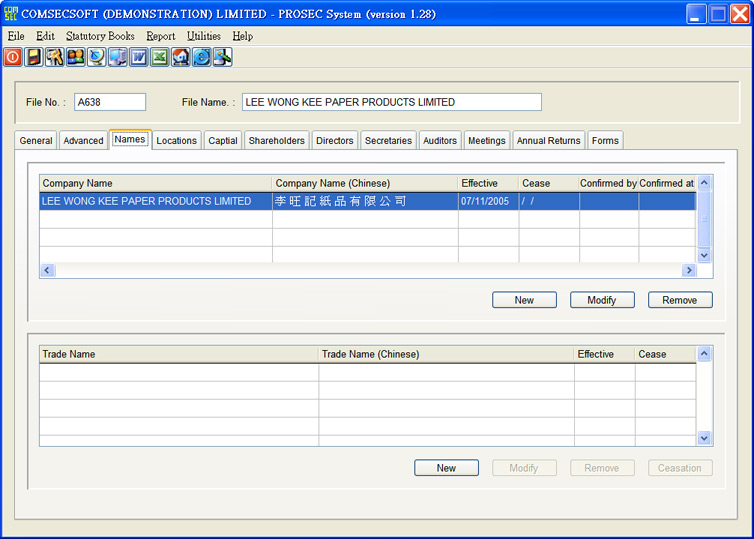Click the yellow file cabinet toolbar icon

pos(33,57)
